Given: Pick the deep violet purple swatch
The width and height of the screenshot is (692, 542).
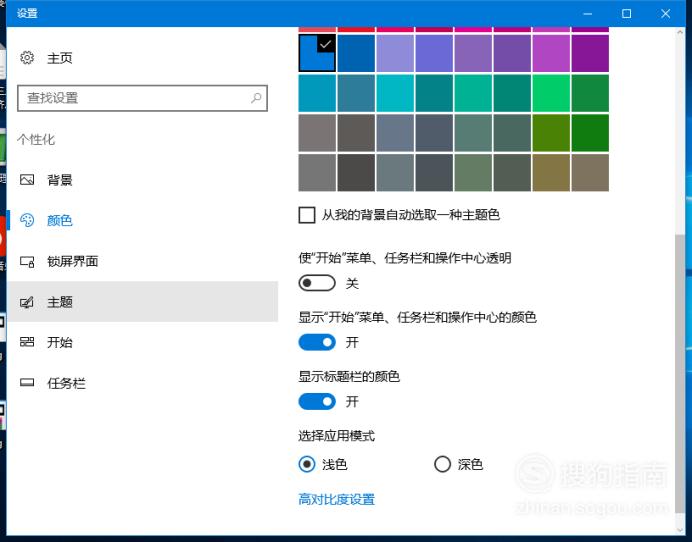Looking at the screenshot, I should click(x=590, y=53).
